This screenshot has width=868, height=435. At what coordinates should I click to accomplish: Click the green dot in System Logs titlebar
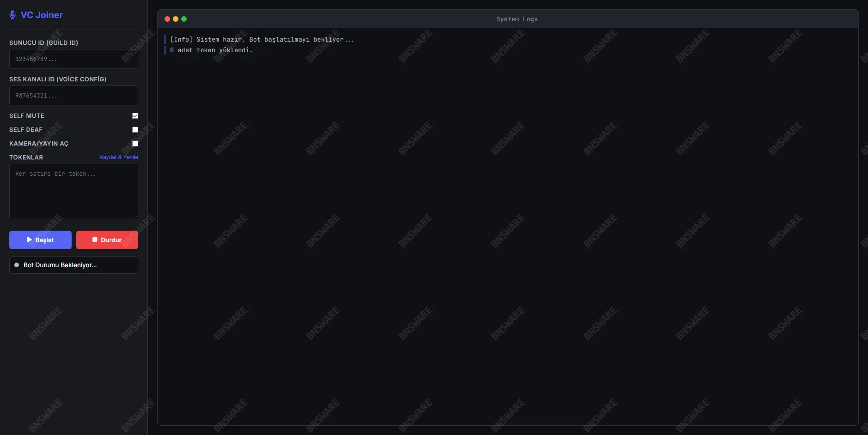tap(184, 19)
